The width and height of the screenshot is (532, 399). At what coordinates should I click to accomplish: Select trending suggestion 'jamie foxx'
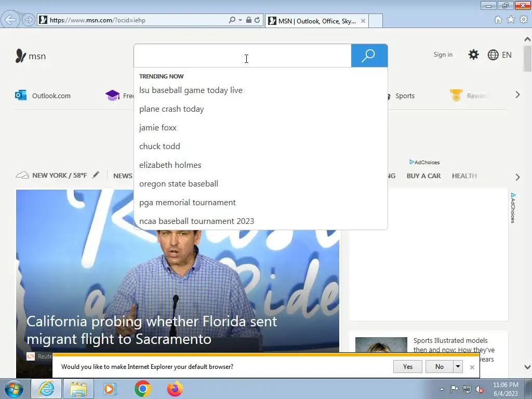[158, 128]
